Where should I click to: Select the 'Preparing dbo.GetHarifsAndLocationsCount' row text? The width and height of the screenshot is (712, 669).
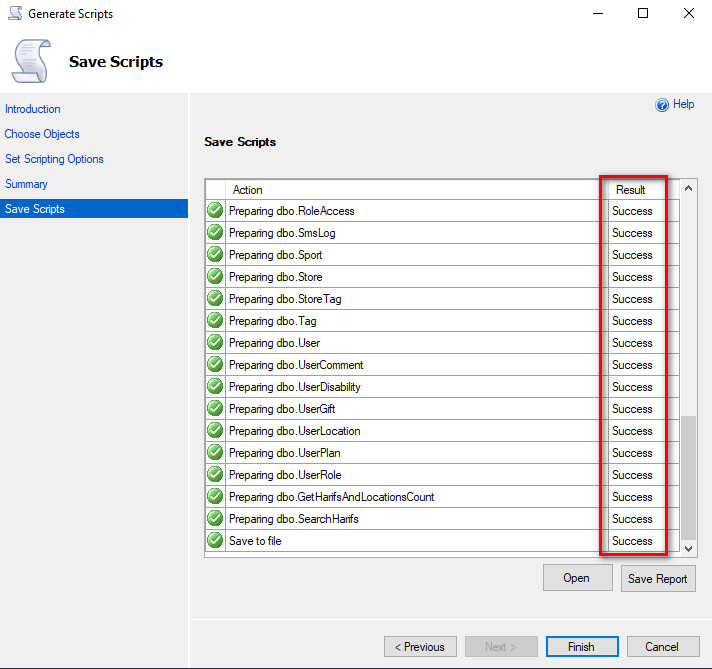pos(331,497)
